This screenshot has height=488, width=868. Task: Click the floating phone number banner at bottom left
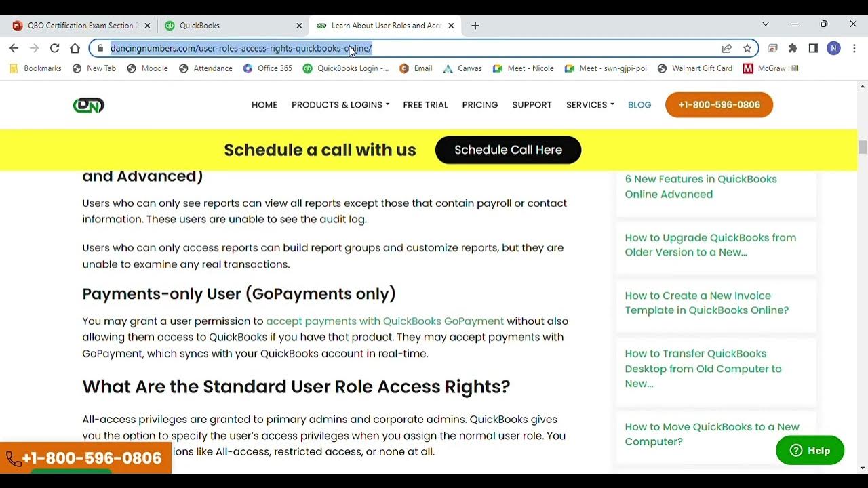point(85,458)
